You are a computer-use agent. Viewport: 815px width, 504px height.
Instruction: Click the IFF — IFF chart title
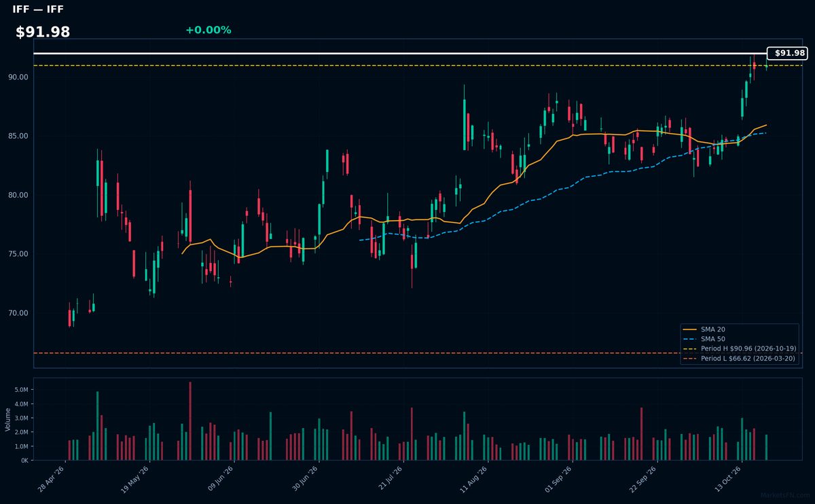point(38,10)
